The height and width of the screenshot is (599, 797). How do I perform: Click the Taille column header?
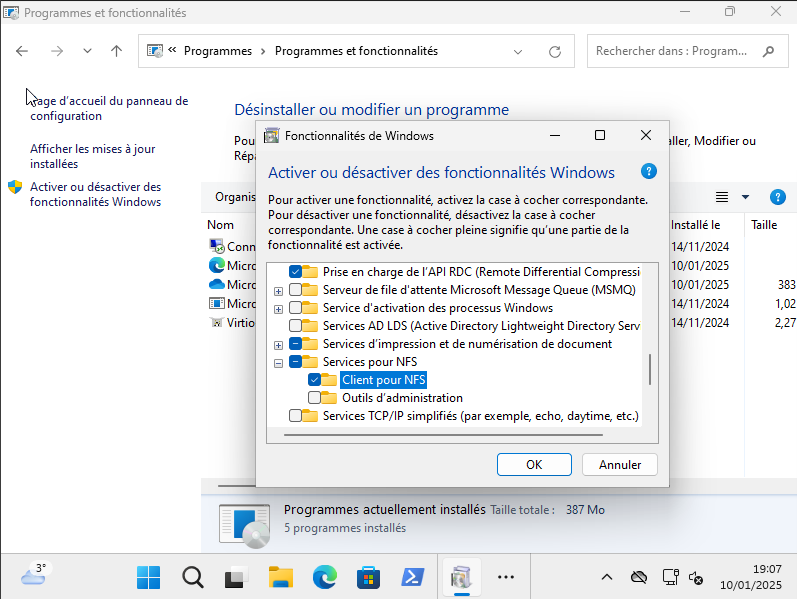pyautogui.click(x=764, y=225)
